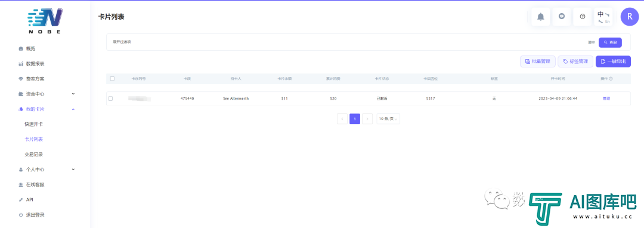This screenshot has height=228, width=644.
Task: Open 在线客服 menu item
Action: [x=35, y=185]
